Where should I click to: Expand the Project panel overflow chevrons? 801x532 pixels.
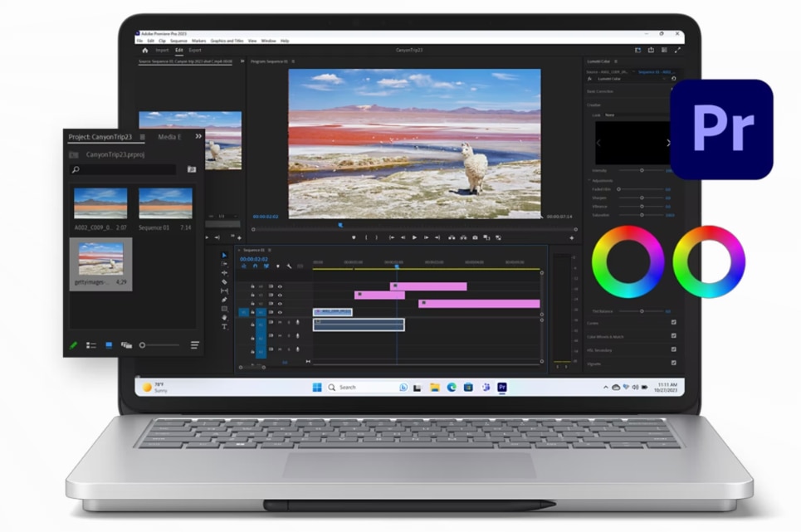(198, 136)
